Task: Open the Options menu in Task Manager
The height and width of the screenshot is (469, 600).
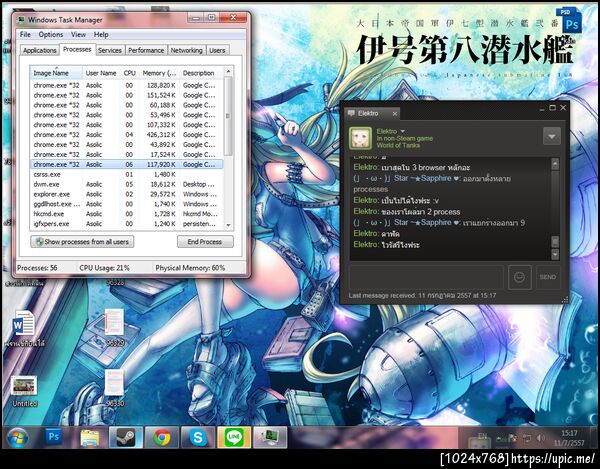Action: pos(51,34)
